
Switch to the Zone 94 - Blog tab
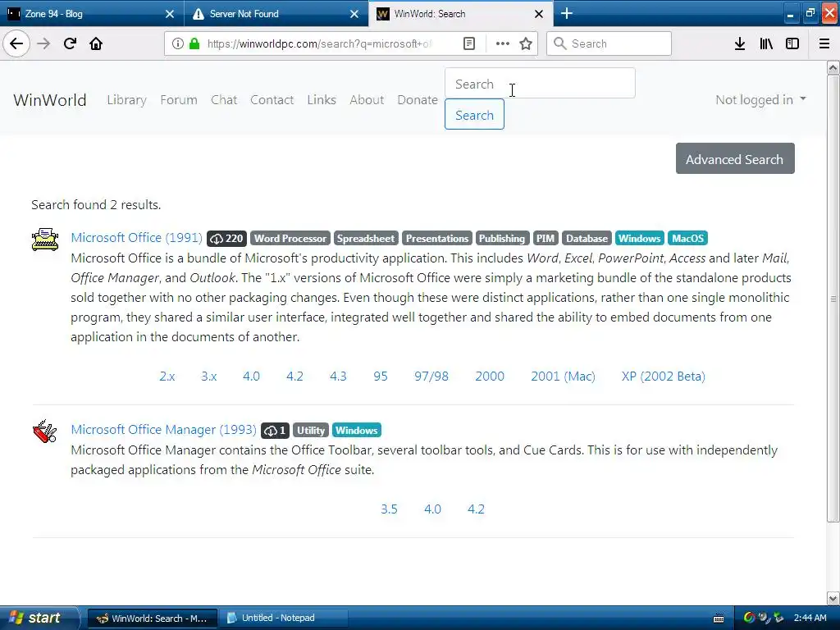coord(92,13)
